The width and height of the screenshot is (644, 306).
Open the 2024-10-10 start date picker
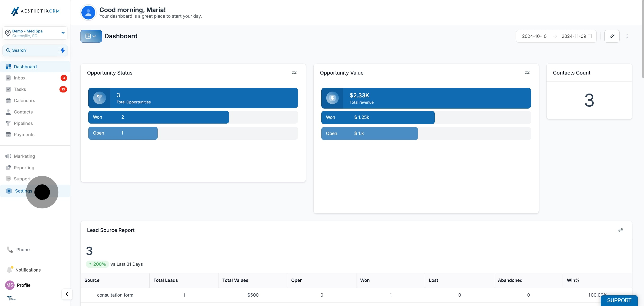coord(534,36)
